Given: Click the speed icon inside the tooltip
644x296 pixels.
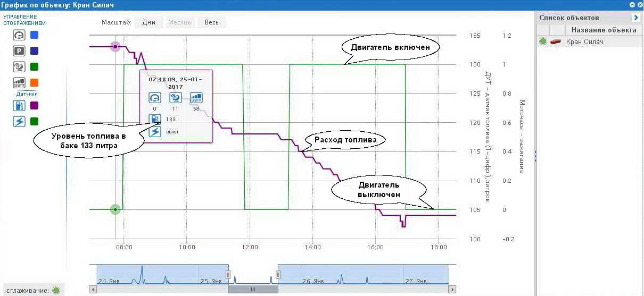Looking at the screenshot, I should click(x=154, y=98).
